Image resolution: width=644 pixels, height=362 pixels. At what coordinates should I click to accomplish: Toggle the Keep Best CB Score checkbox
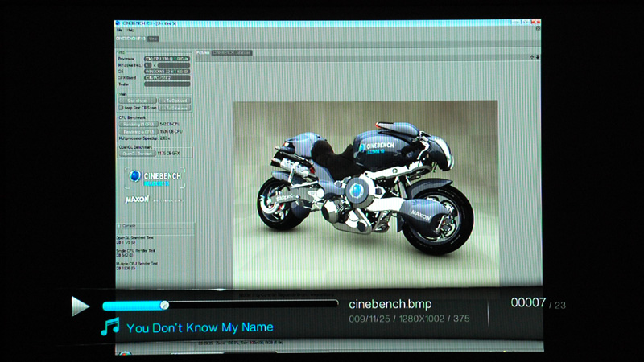(121, 108)
